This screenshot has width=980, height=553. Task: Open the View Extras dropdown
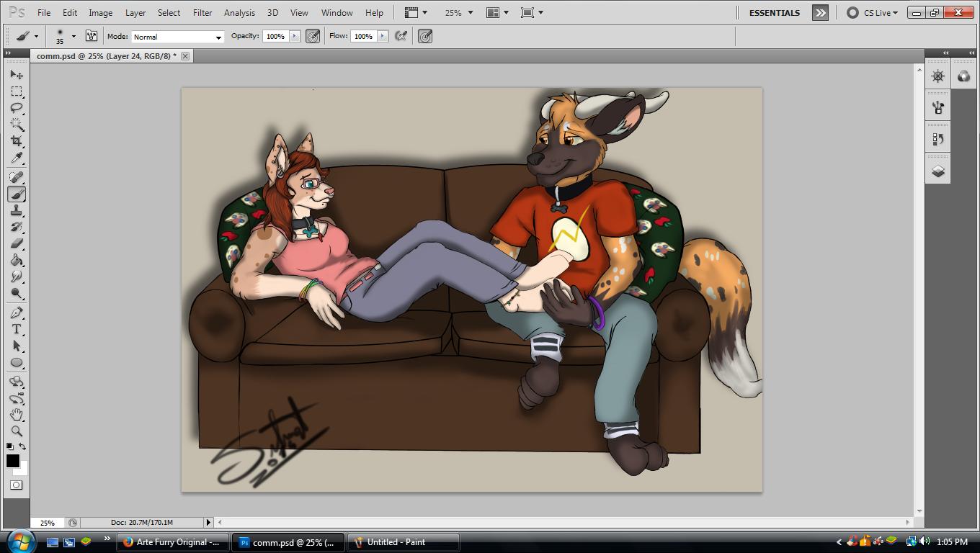[x=416, y=12]
